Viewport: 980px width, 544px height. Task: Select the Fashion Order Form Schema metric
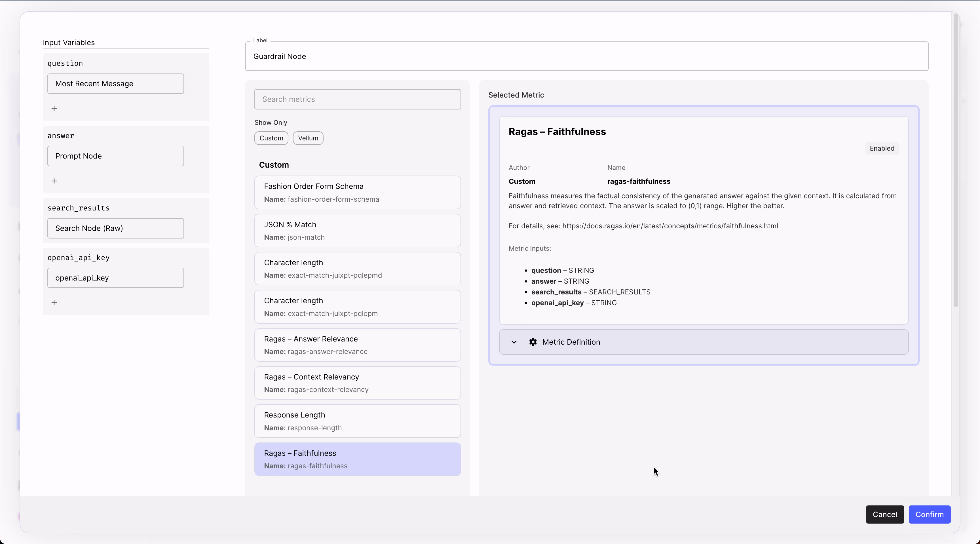coord(357,193)
